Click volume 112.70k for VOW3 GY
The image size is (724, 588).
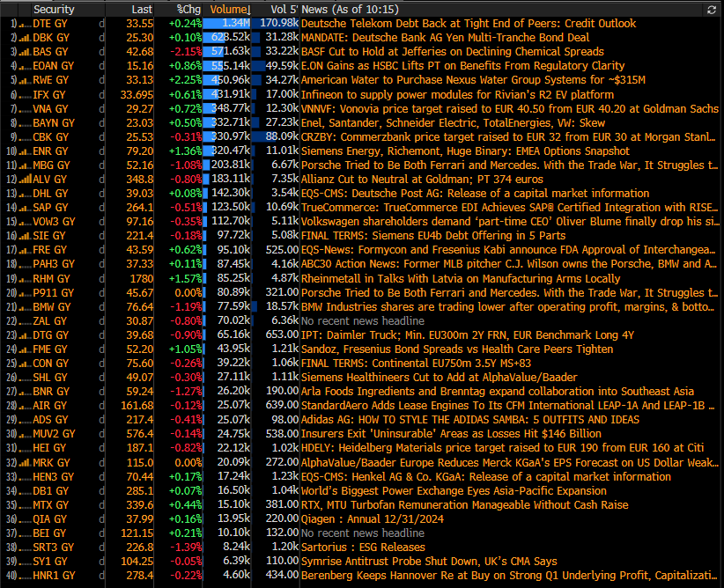231,222
